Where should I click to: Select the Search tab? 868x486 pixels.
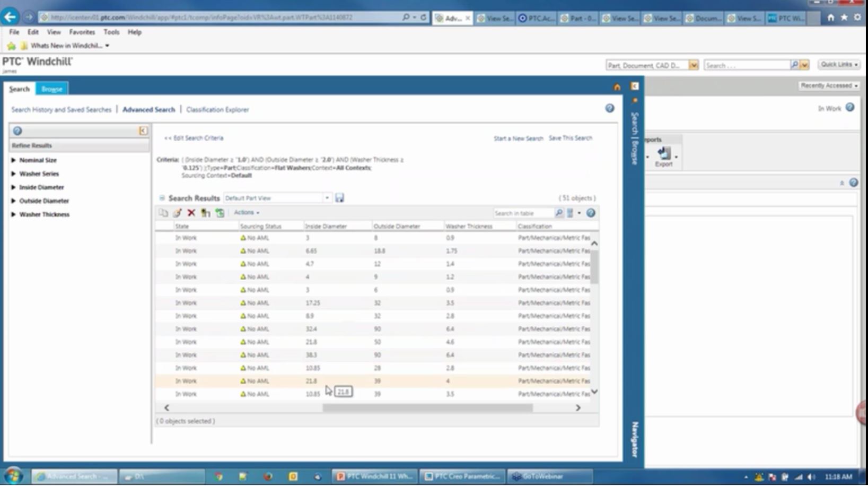[x=20, y=89]
